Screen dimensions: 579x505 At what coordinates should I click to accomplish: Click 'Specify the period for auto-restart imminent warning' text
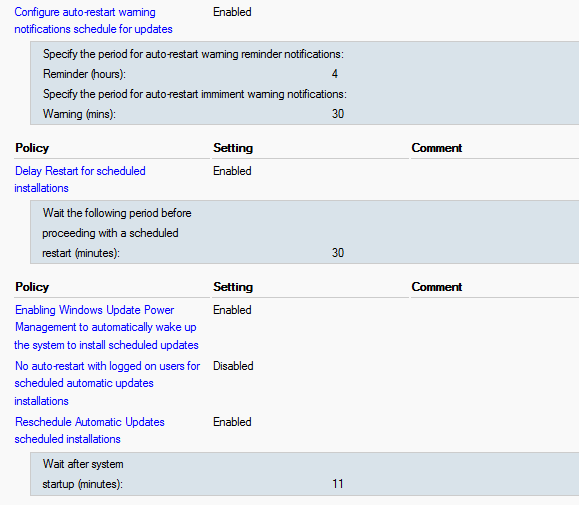(x=195, y=94)
